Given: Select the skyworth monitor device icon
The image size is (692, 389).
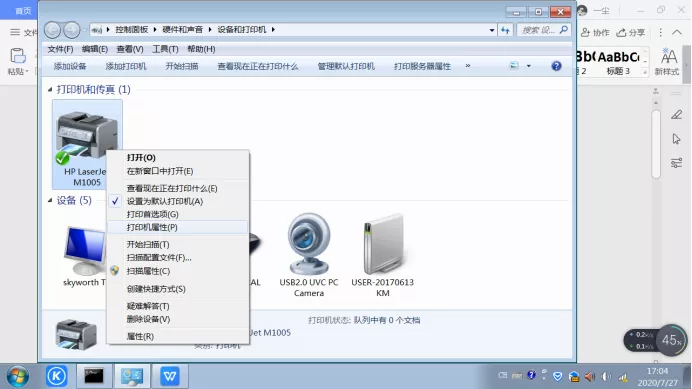Looking at the screenshot, I should [x=84, y=255].
